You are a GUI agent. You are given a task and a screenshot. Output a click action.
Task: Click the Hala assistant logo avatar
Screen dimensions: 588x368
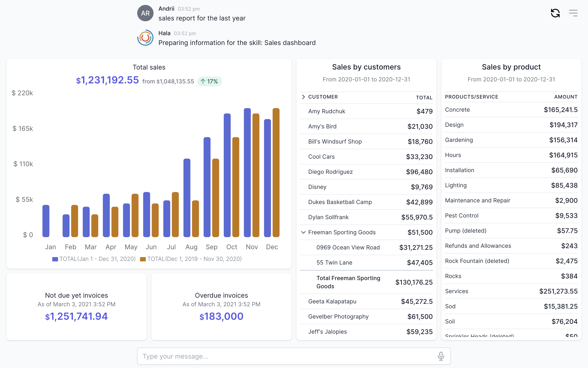pyautogui.click(x=145, y=38)
